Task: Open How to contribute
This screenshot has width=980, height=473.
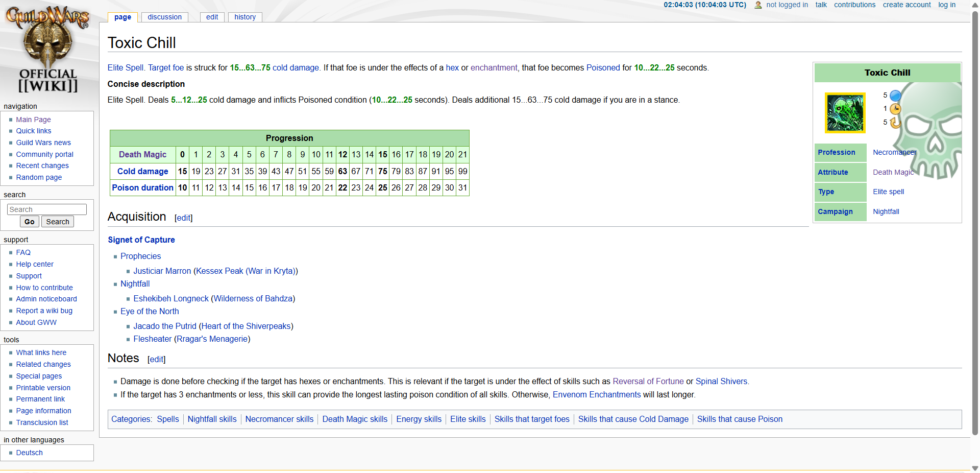Action: 44,288
